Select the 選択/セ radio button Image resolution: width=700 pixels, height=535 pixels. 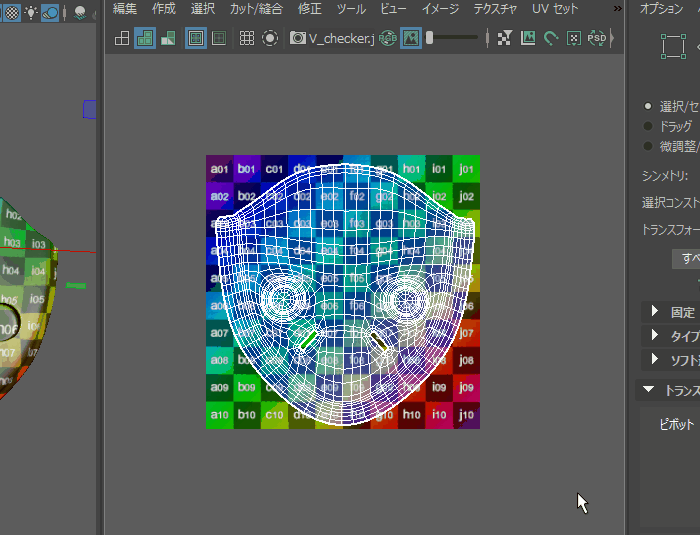coord(648,106)
